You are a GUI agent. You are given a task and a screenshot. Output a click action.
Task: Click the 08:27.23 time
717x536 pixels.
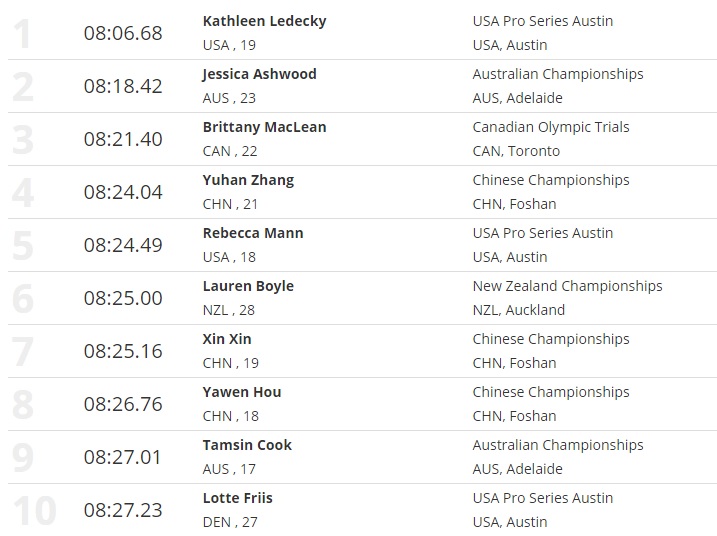(123, 510)
